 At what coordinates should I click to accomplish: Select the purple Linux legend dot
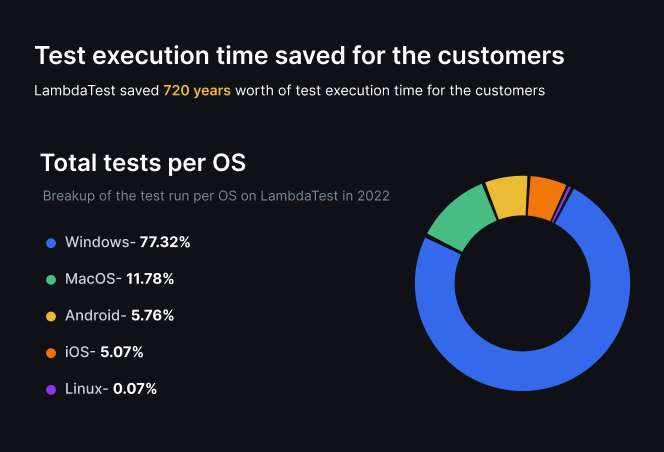[51, 389]
